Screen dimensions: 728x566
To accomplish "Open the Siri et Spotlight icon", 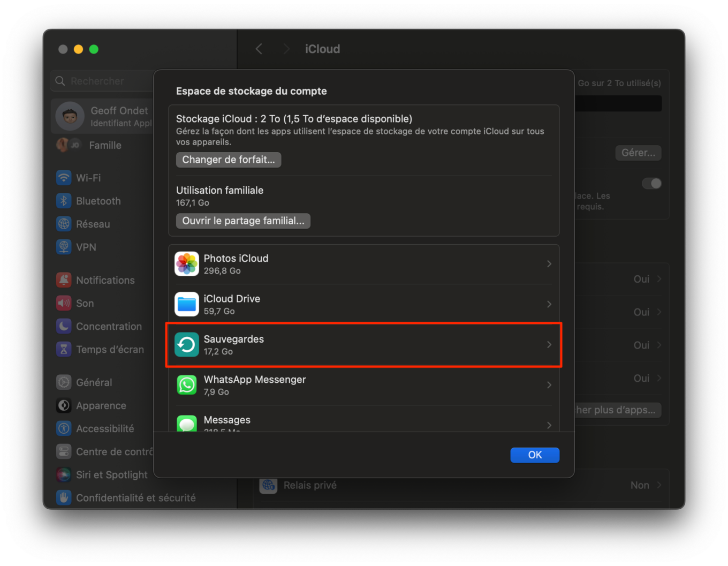I will [64, 474].
